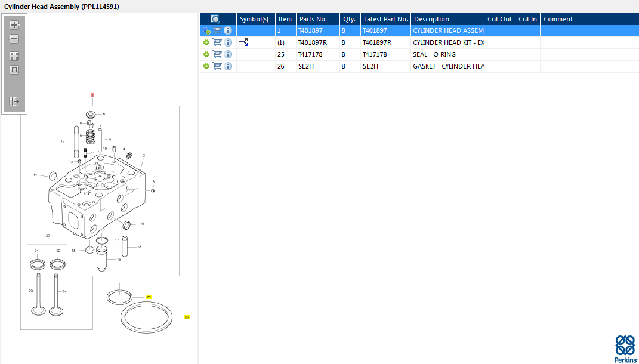Click the red item marker atop the diagram
The width and height of the screenshot is (639, 364).
coord(92,95)
